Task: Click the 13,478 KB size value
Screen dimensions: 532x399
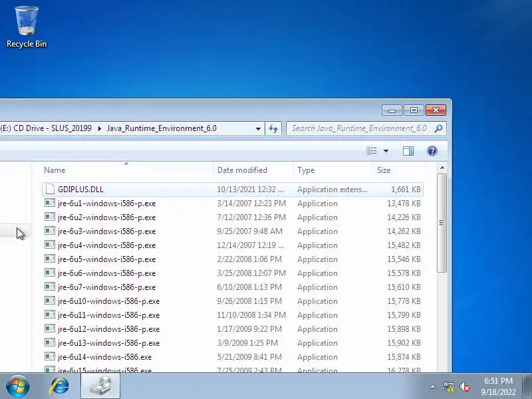Action: (404, 203)
